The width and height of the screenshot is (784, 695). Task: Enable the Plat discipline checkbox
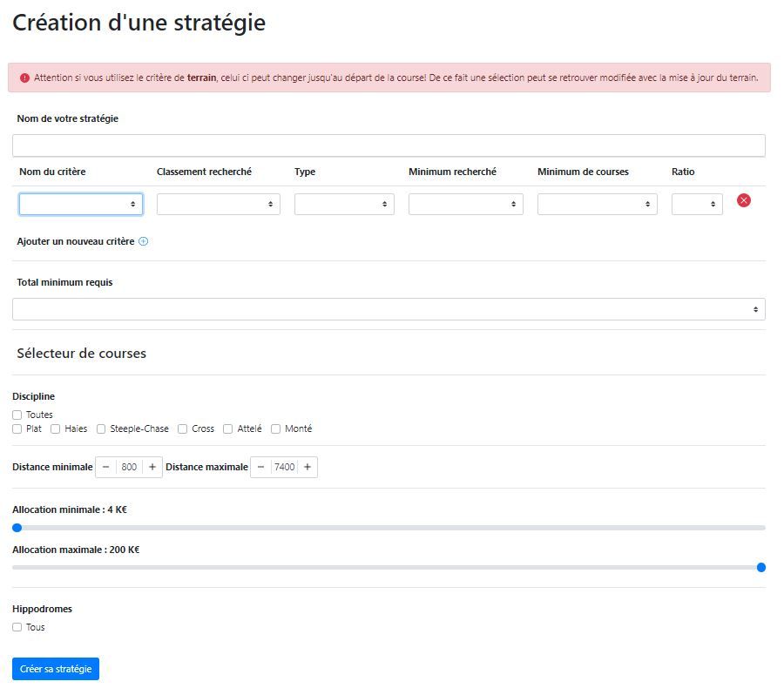pos(17,429)
